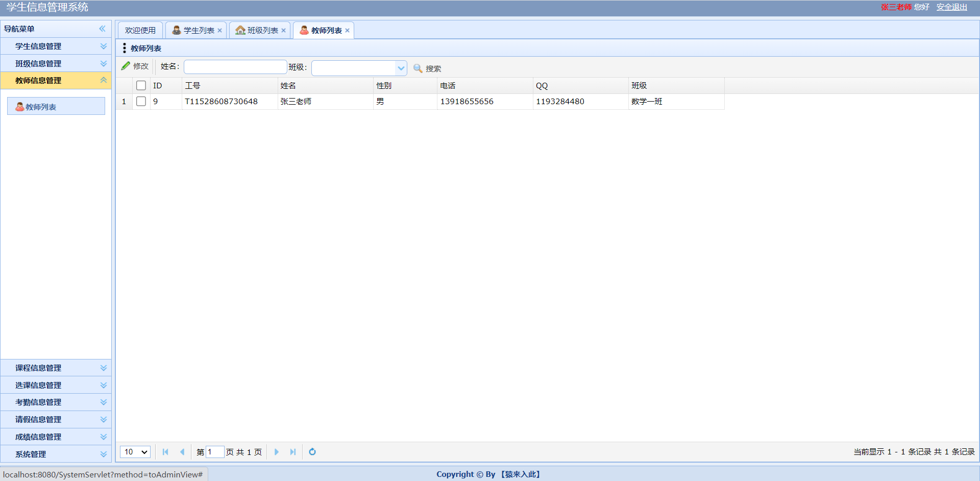Click the magnifier search (搜索) button

click(427, 68)
